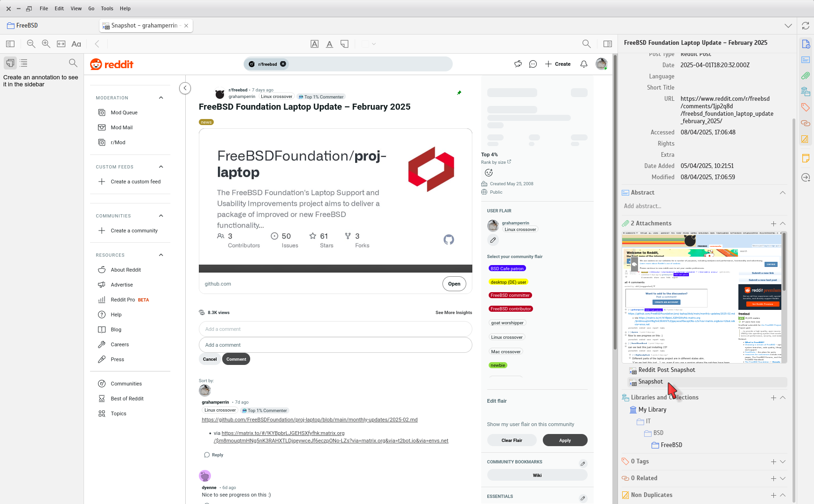The width and height of the screenshot is (814, 504).
Task: Open the tab list dropdown arrow
Action: coord(788,26)
